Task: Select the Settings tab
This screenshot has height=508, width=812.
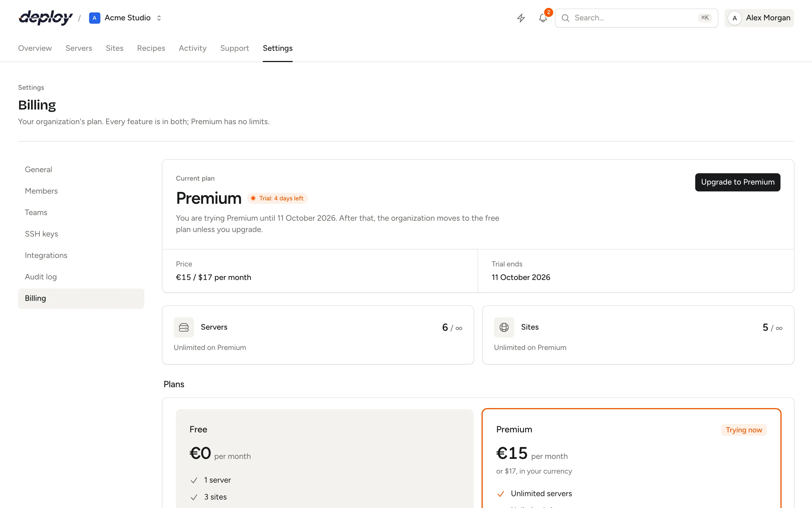Action: (277, 48)
